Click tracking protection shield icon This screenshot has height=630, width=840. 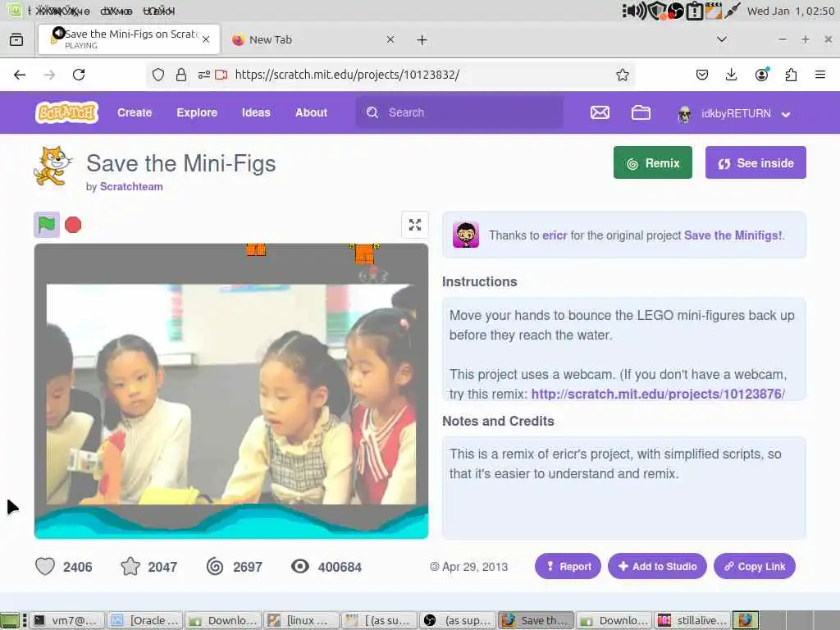(158, 75)
